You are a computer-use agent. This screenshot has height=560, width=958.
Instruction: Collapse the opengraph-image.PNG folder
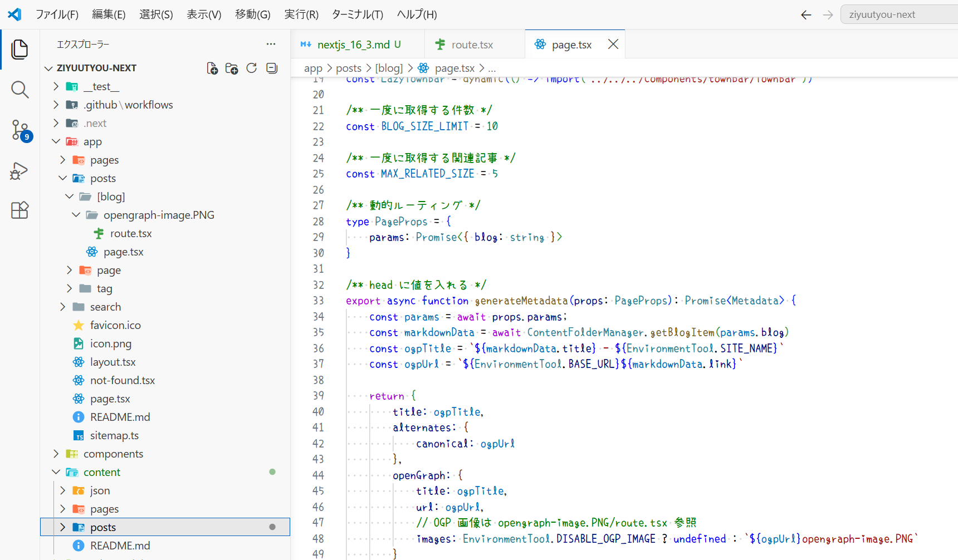(x=76, y=215)
